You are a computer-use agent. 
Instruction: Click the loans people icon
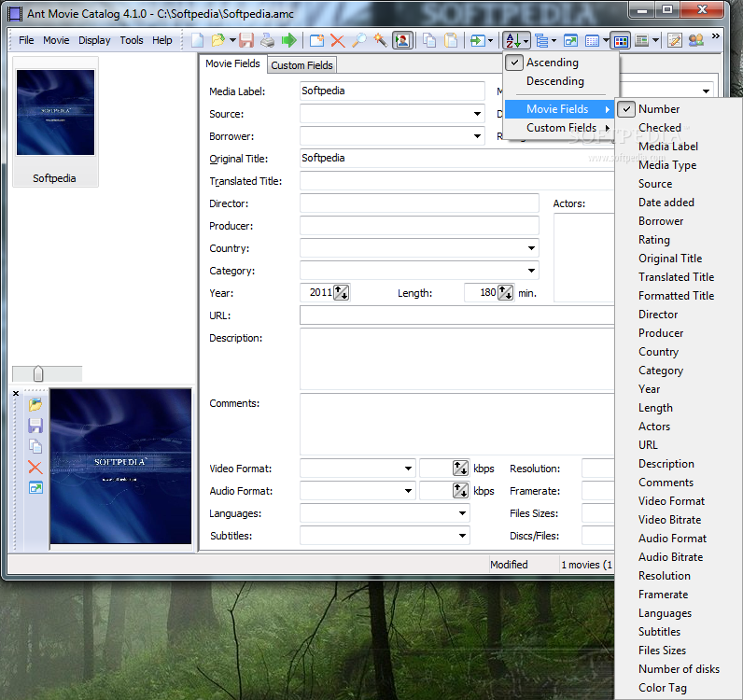[696, 41]
